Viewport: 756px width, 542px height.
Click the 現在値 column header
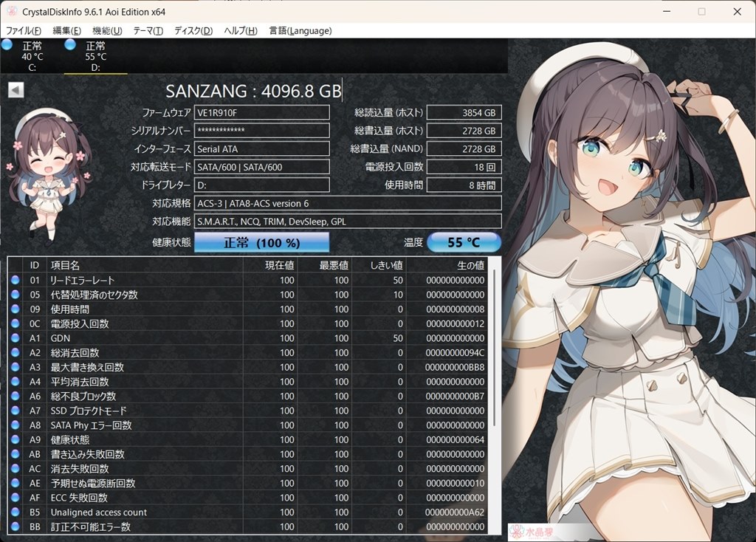[x=270, y=265]
